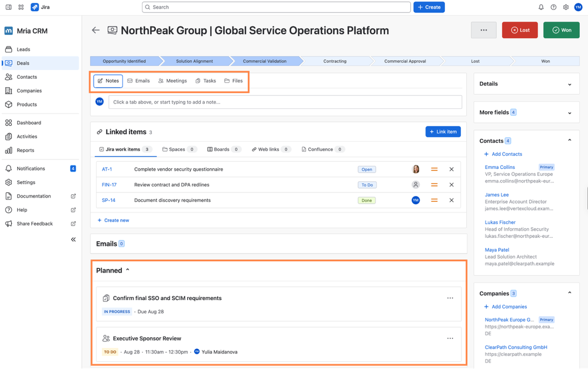Open Share Feedback in the sidebar
This screenshot has width=588, height=369.
[41, 224]
